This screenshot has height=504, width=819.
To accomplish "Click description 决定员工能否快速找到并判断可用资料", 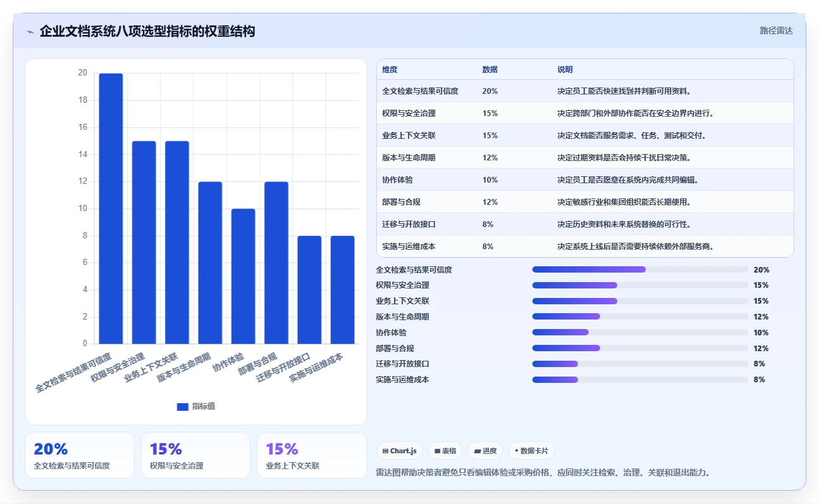I will click(624, 91).
